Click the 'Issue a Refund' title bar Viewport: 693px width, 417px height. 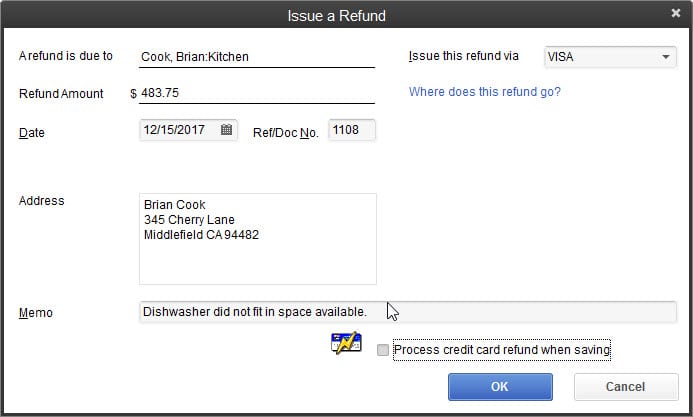pyautogui.click(x=336, y=15)
